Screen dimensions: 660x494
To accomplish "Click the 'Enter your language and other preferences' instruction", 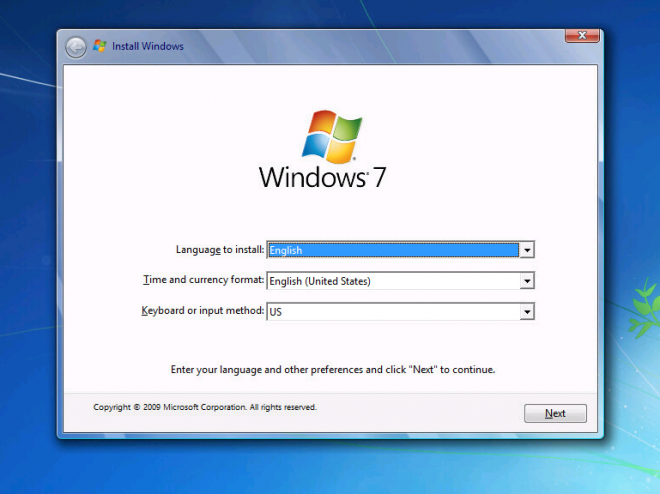I will click(333, 369).
